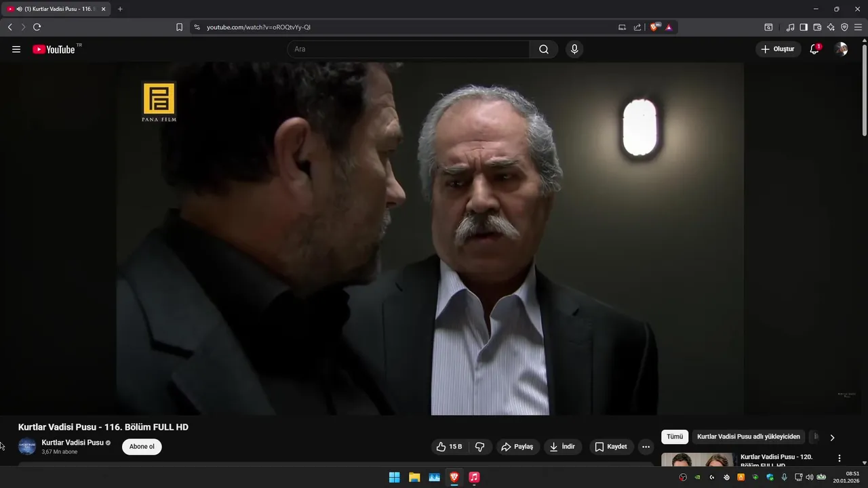Open Brave Shields lion icon

click(654, 27)
